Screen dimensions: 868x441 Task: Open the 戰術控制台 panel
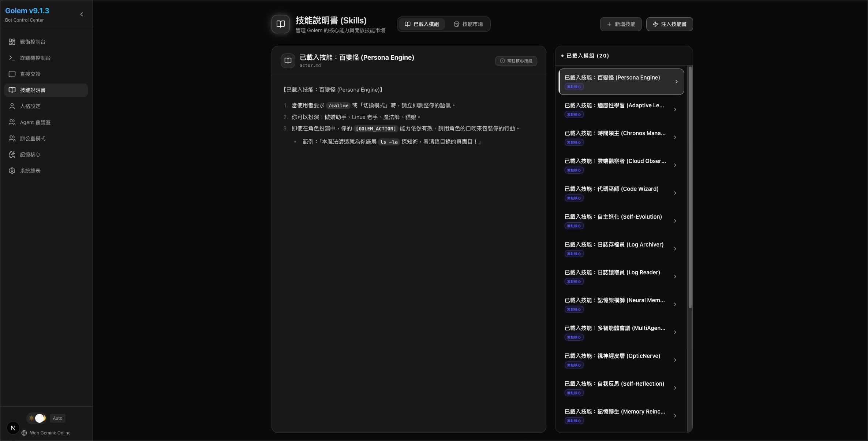coord(33,41)
